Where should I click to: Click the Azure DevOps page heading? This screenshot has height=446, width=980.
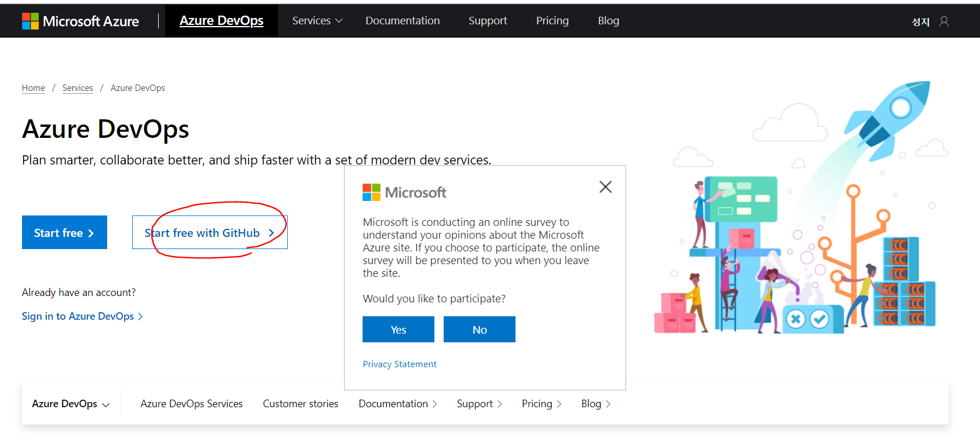pos(105,129)
